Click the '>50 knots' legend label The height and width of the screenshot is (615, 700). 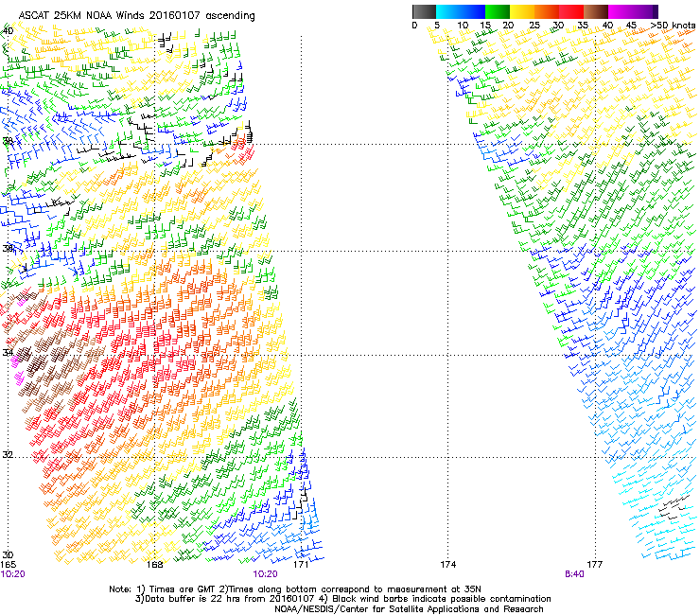pos(673,26)
